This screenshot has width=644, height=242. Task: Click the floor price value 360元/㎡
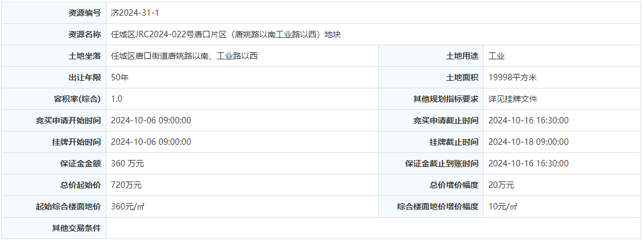(x=127, y=207)
